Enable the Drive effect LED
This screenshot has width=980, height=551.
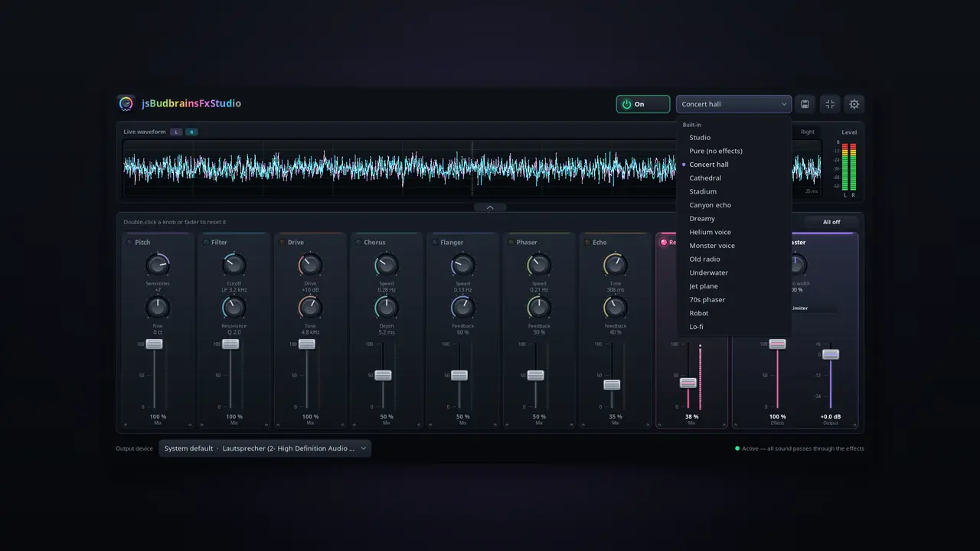(x=282, y=243)
